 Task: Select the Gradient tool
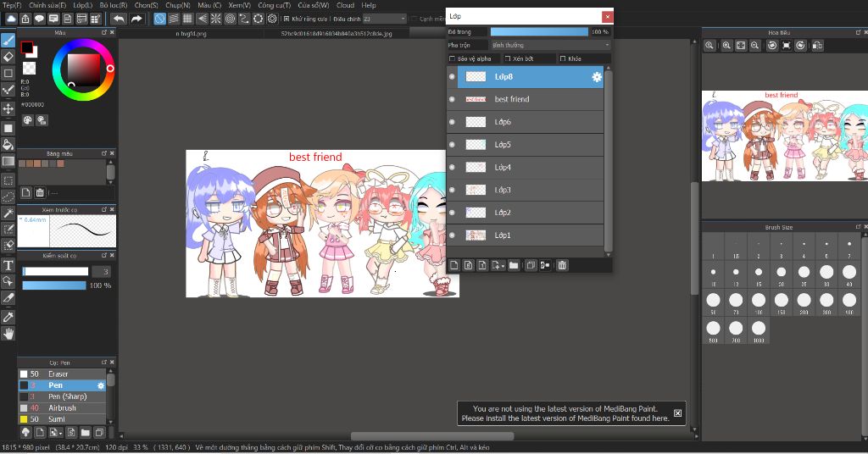coord(8,162)
